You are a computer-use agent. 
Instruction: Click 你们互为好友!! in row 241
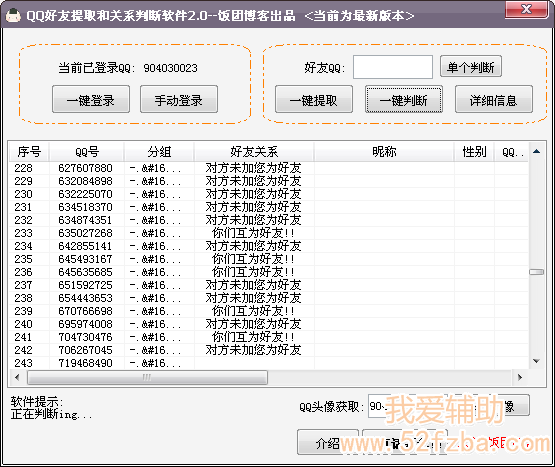(253, 337)
